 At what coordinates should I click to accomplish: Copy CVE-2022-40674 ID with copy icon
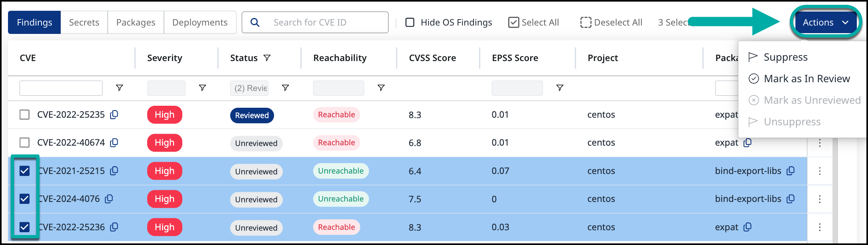coord(114,142)
